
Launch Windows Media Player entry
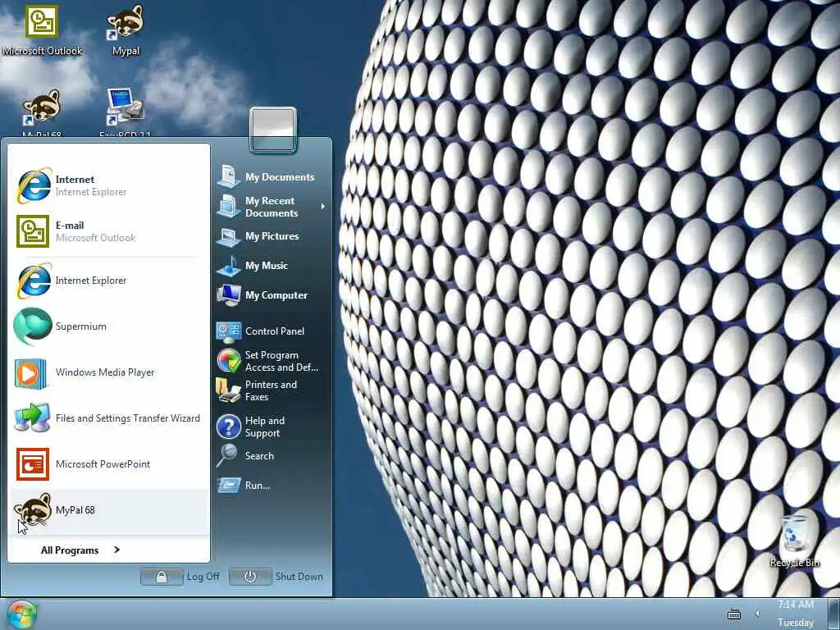[108, 372]
